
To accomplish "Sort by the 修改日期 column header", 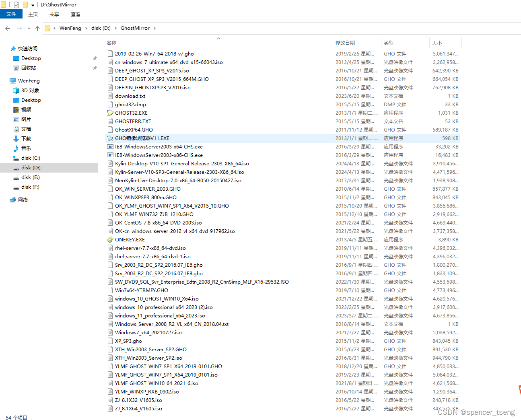I will coord(345,43).
